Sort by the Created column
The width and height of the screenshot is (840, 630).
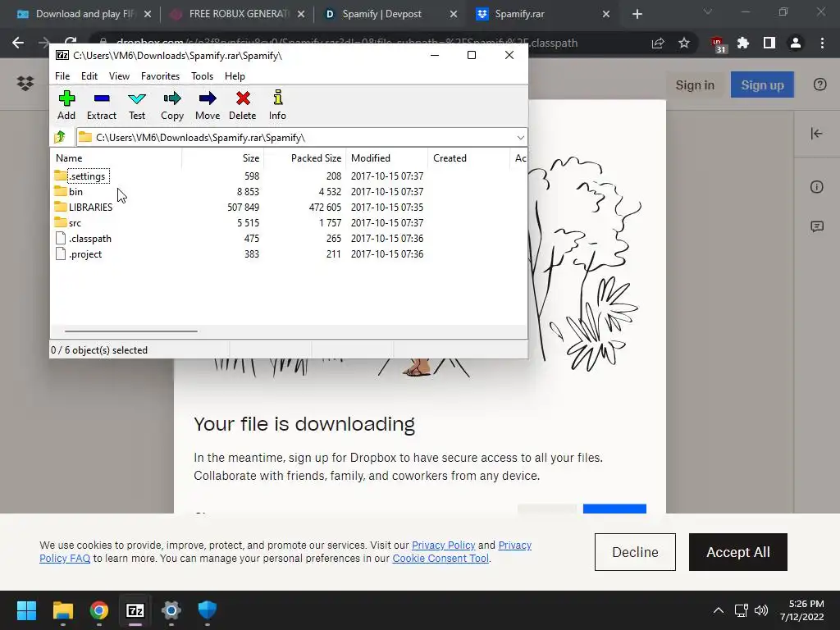(468, 158)
